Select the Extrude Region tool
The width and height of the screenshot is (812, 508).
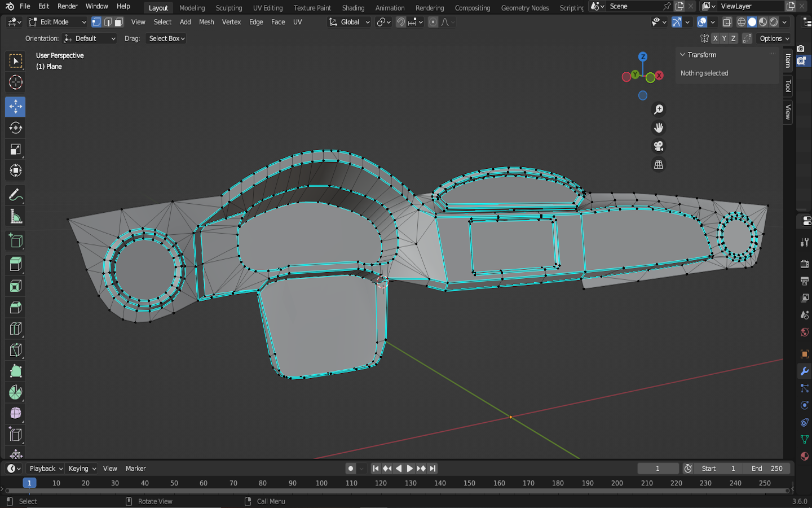click(x=16, y=265)
